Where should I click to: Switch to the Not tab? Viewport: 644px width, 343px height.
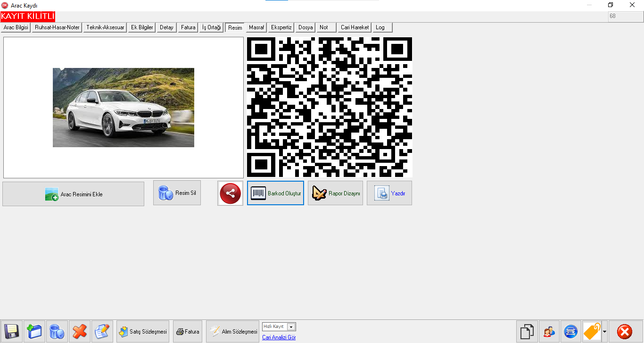(326, 27)
